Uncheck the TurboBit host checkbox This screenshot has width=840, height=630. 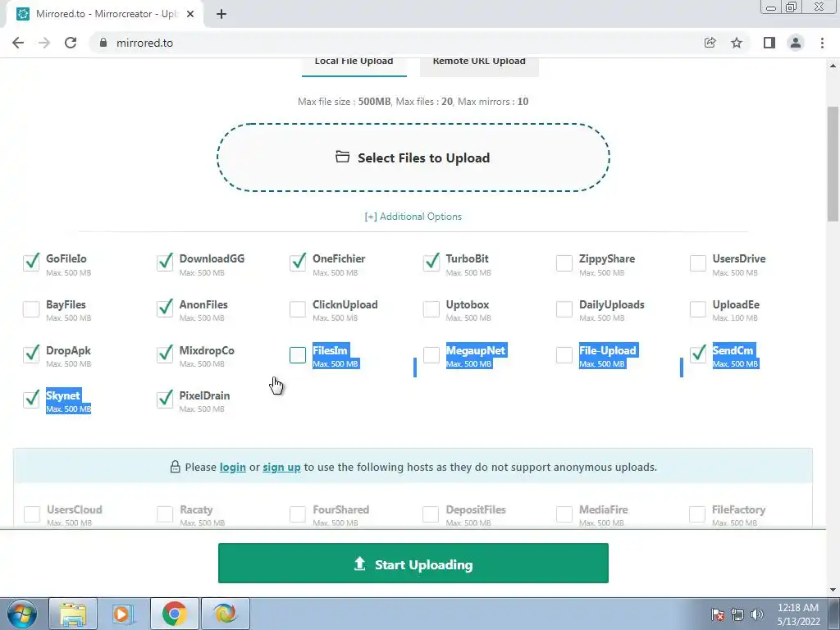click(x=431, y=262)
